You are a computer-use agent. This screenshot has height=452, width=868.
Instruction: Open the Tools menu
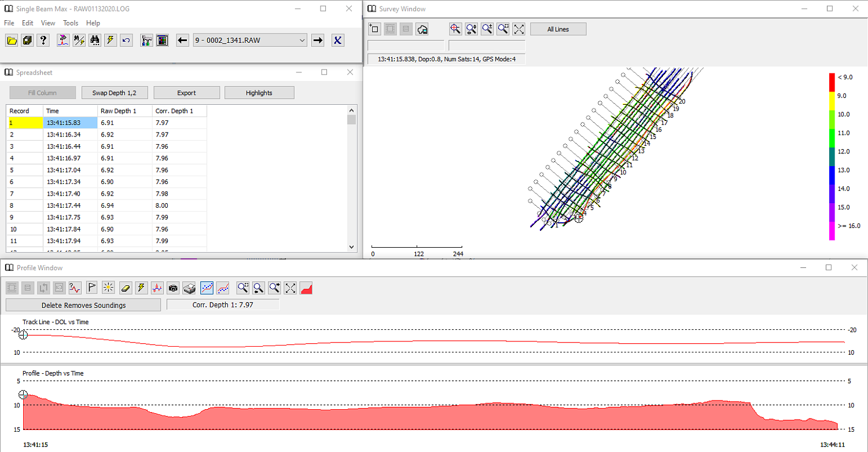click(x=71, y=23)
